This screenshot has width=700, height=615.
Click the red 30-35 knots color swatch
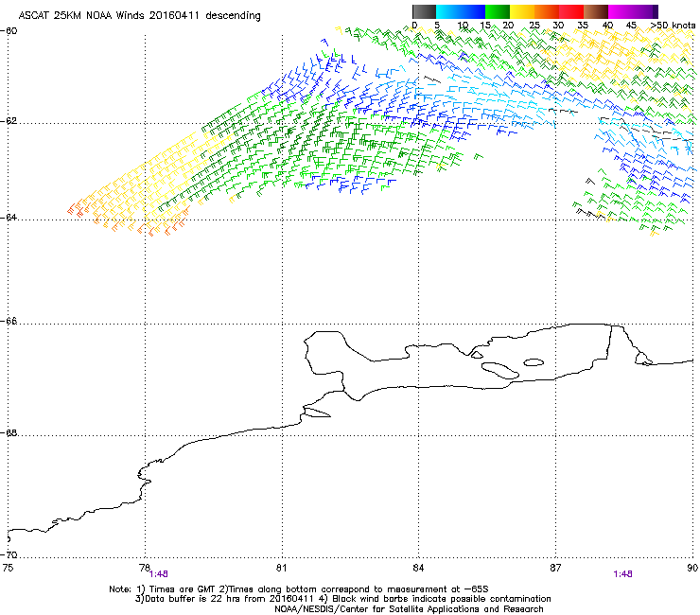point(571,11)
